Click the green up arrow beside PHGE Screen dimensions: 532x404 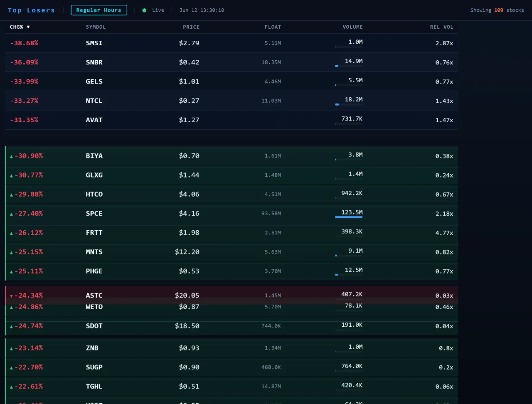[12, 271]
